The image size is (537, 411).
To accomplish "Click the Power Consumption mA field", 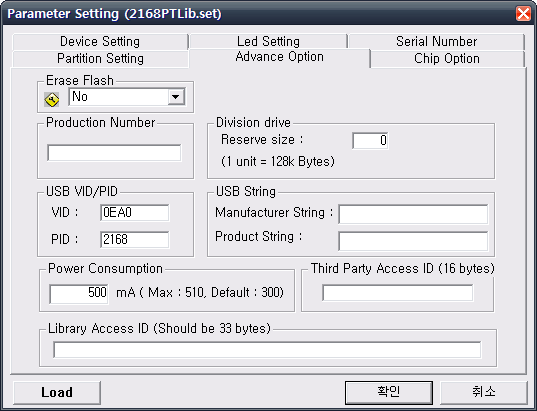I will (79, 294).
